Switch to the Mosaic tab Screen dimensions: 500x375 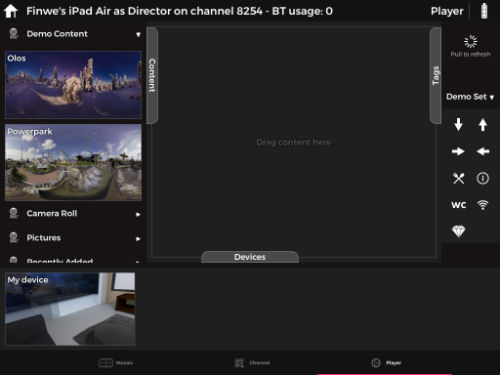coord(116,363)
